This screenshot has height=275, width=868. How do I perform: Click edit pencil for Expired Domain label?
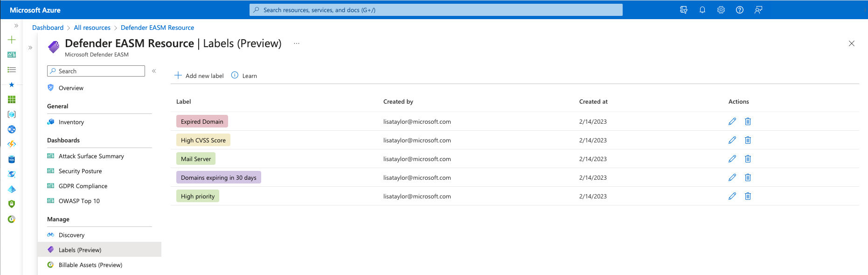point(732,121)
